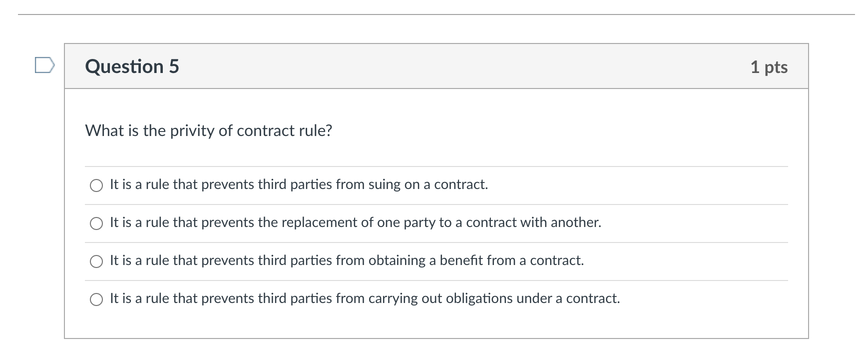Click the bookmark flag icon beside Question 5
868x359 pixels.
pyautogui.click(x=44, y=65)
